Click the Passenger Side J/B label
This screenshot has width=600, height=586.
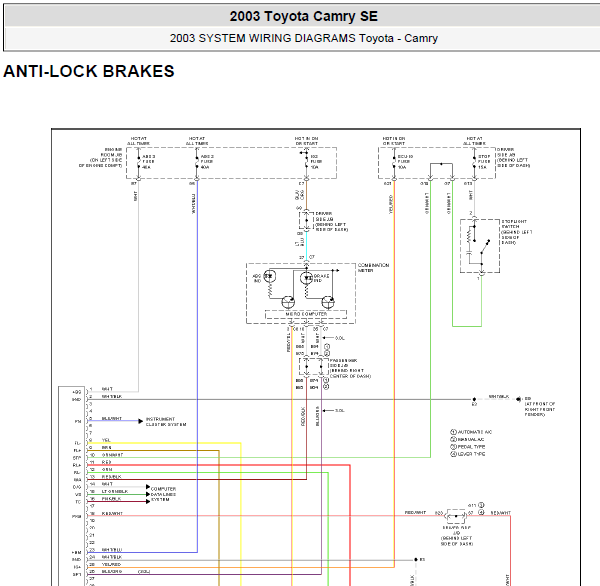point(350,368)
